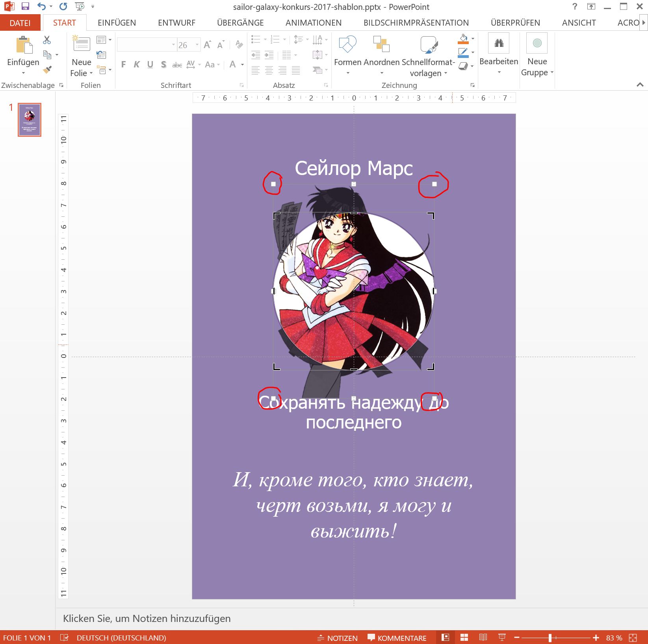Expand the Neue Folie dropdown arrow
The image size is (648, 644).
coord(91,73)
